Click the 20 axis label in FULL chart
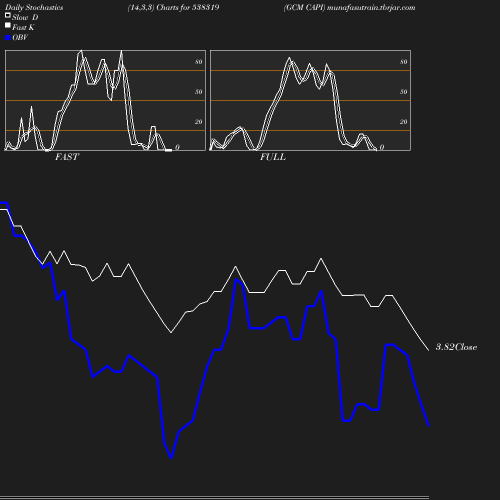The image size is (500, 500). [x=404, y=122]
